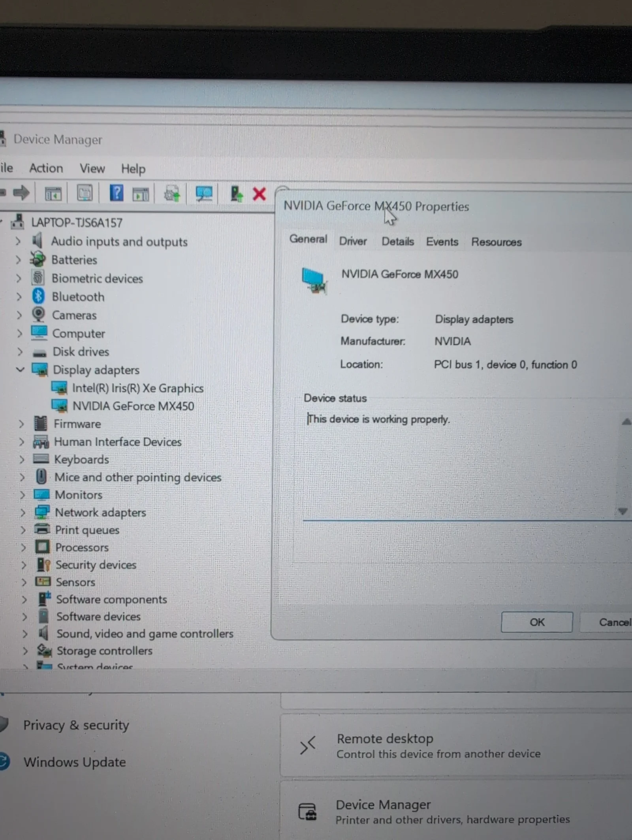The image size is (632, 840).
Task: Select the General tab
Action: [308, 239]
